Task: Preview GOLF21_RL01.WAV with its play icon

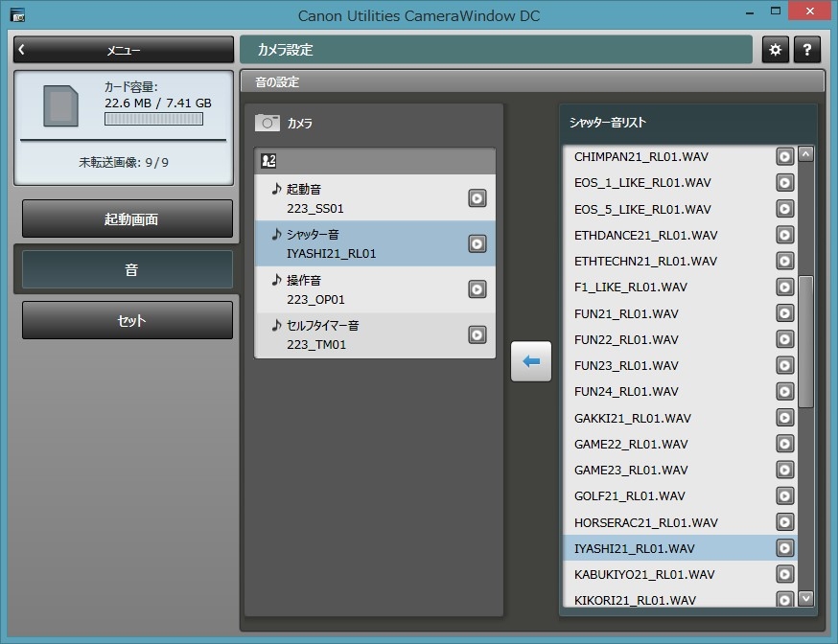Action: [x=784, y=496]
